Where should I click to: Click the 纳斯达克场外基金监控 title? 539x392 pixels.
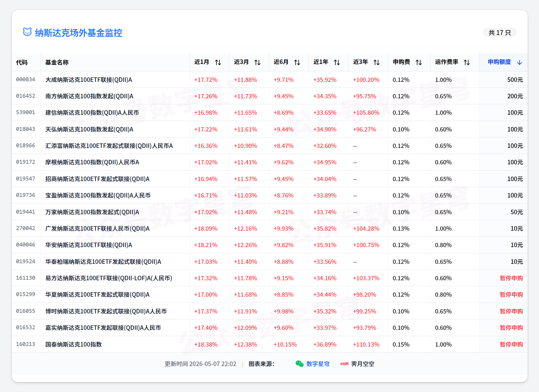(x=79, y=33)
